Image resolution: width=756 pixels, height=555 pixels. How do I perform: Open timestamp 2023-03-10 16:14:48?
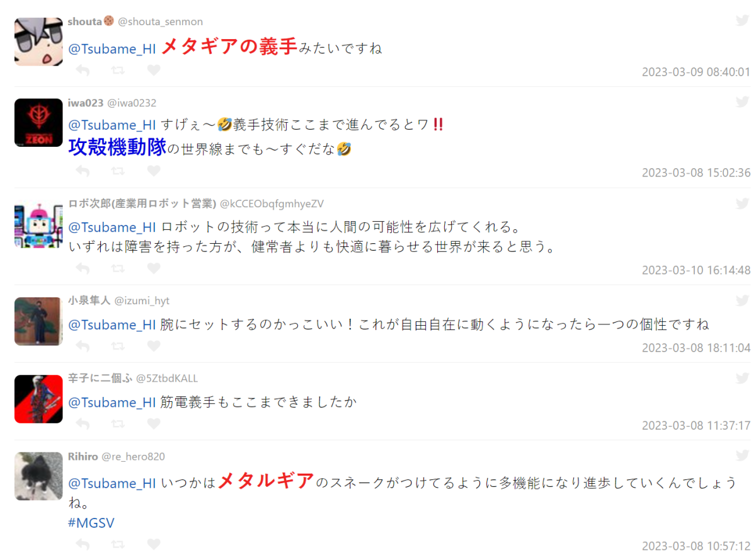[x=696, y=270]
